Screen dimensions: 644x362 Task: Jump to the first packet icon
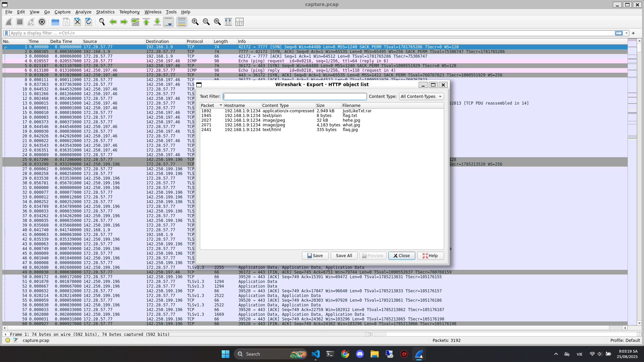click(x=146, y=22)
